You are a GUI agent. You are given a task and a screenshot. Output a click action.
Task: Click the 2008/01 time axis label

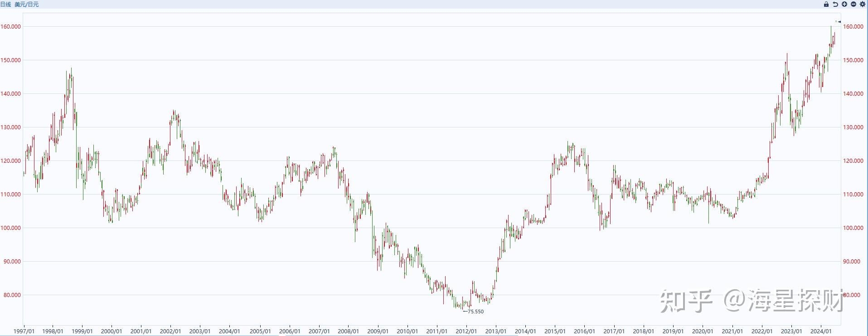(x=349, y=331)
